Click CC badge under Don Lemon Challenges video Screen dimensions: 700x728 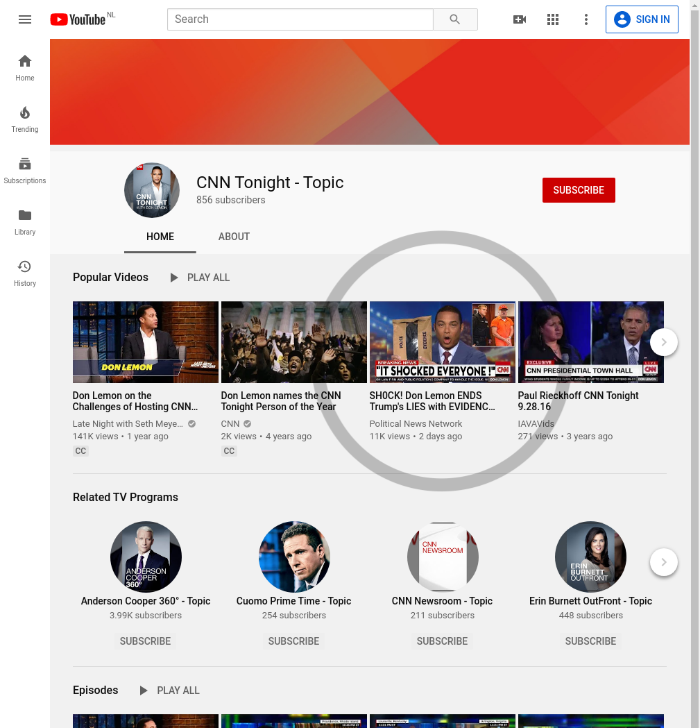pos(80,451)
